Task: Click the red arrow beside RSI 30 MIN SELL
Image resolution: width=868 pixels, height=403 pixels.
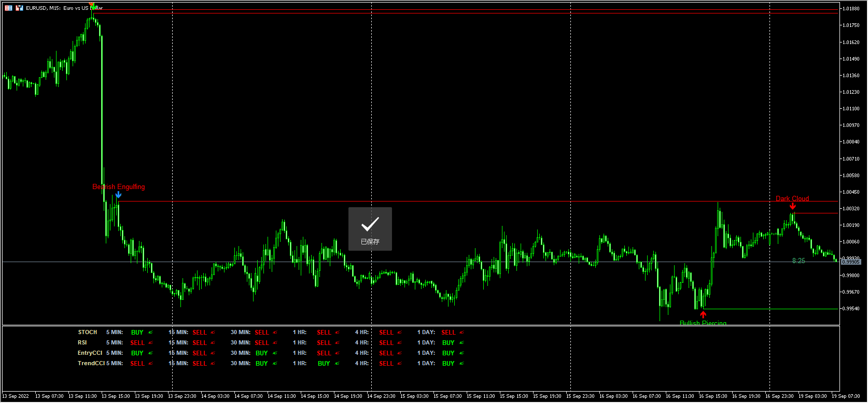Action: (275, 343)
